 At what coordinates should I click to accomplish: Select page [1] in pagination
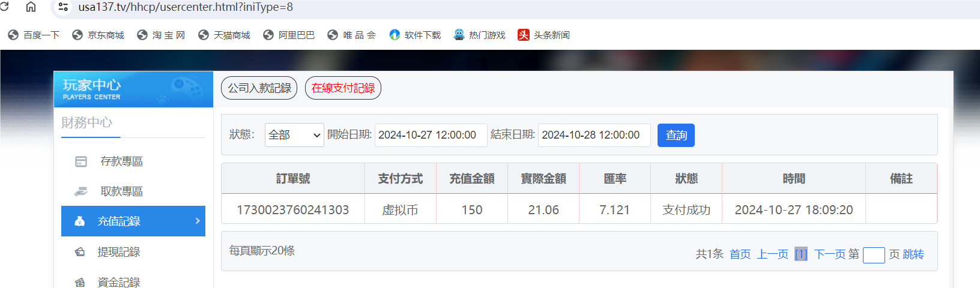[801, 254]
